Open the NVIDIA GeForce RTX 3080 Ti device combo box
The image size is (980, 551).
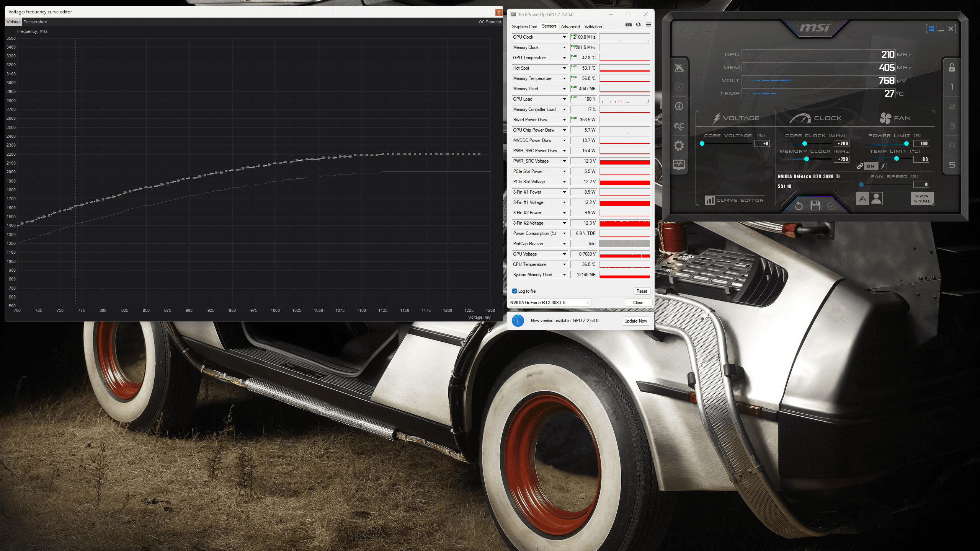point(550,303)
